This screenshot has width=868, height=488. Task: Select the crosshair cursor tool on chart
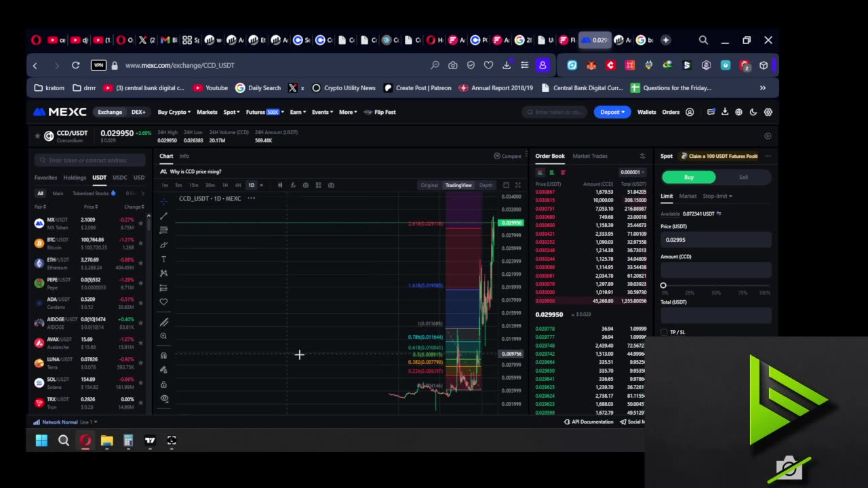tap(163, 201)
